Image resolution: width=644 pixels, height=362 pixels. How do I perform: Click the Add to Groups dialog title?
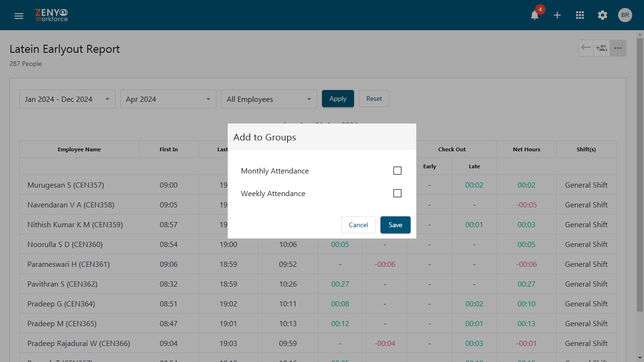click(264, 137)
